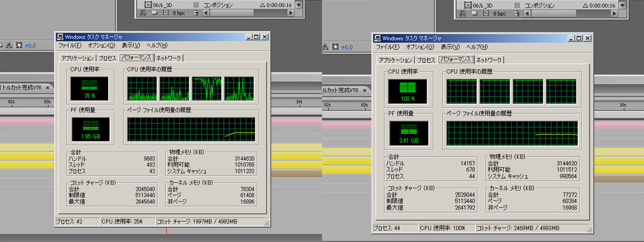Image resolution: width=644 pixels, height=242 pixels.
Task: Click status bar commit charge 1997MB / 4993MB
Action: pyautogui.click(x=198, y=221)
